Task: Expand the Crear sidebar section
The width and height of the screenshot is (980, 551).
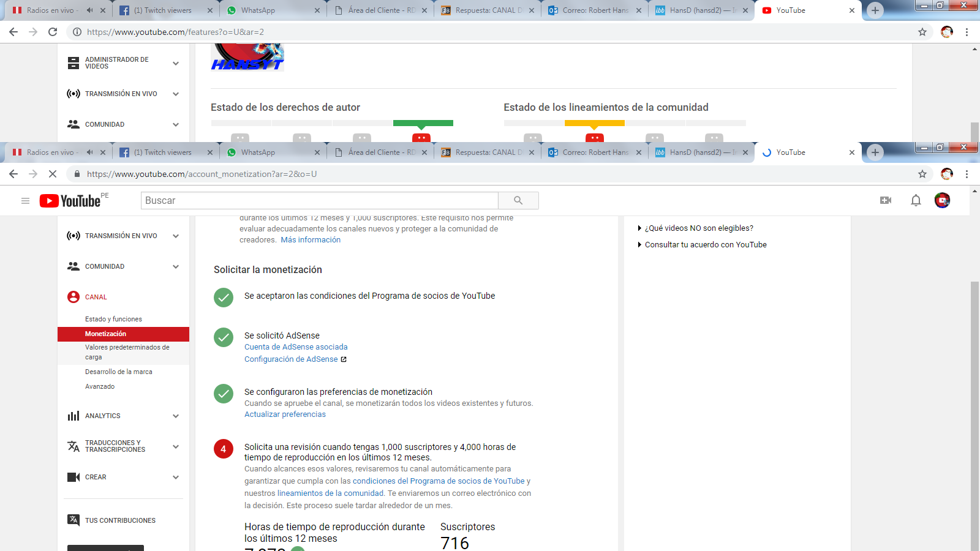Action: pos(176,477)
